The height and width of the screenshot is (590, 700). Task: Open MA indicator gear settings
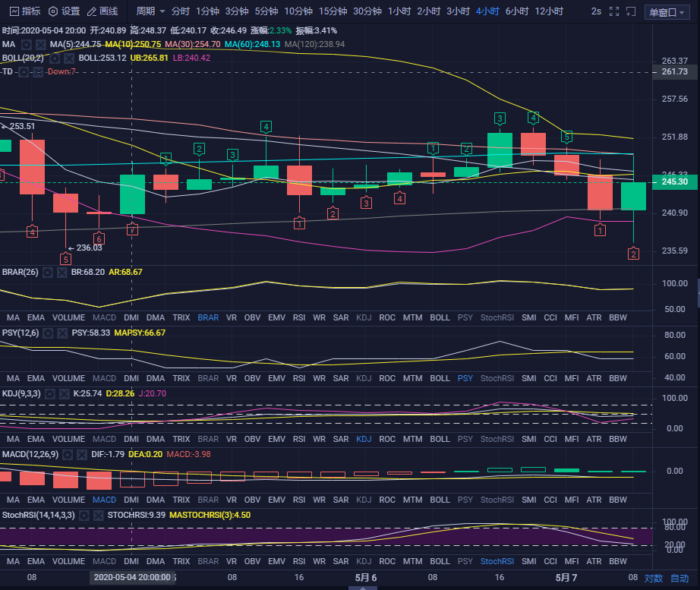[27, 44]
